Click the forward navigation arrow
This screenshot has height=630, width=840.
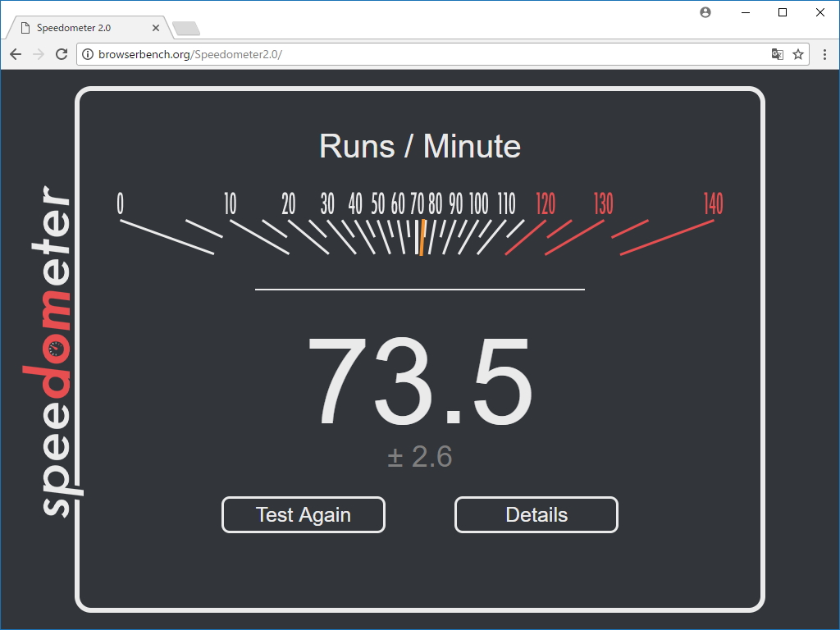point(38,53)
